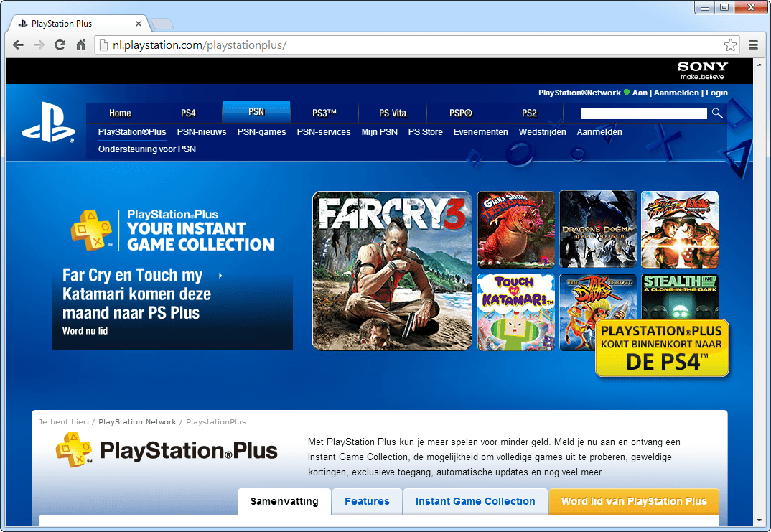Open the PS Vita navigation tab

tap(393, 113)
